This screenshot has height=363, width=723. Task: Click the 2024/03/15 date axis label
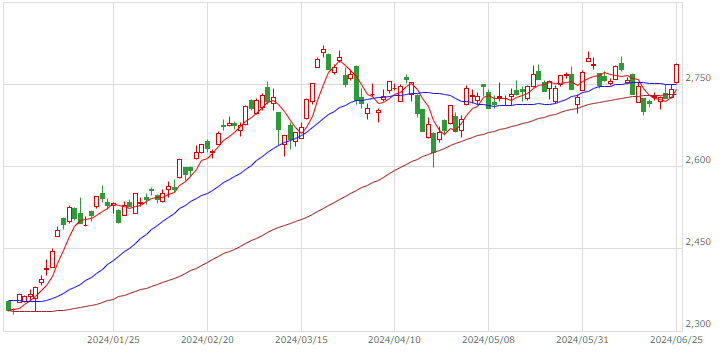(302, 340)
